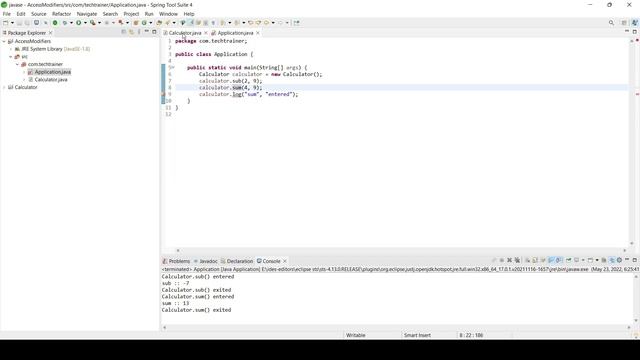The width and height of the screenshot is (640, 360).
Task: Click the New Java Class toolbar icon
Action: 144,22
